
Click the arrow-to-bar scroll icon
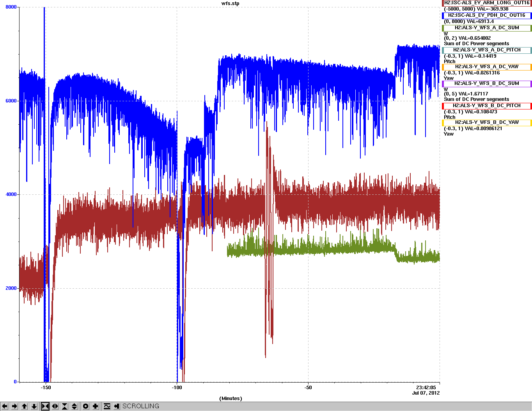(x=117, y=406)
